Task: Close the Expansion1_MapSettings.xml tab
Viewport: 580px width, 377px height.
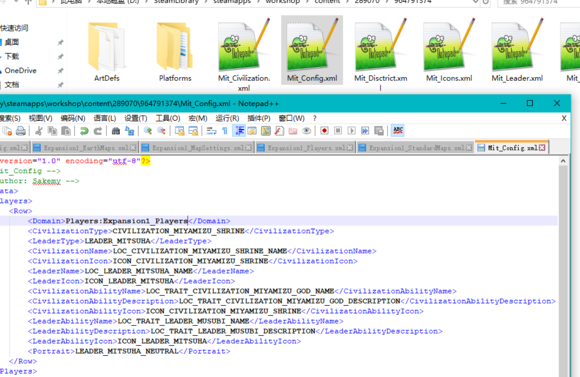Action: click(249, 148)
